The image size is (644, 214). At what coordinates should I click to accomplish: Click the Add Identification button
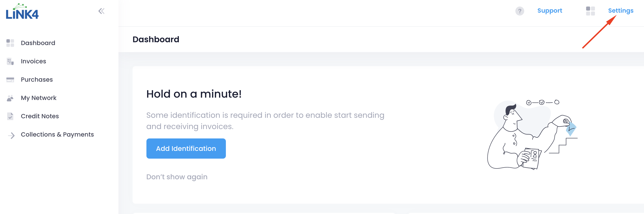(186, 148)
